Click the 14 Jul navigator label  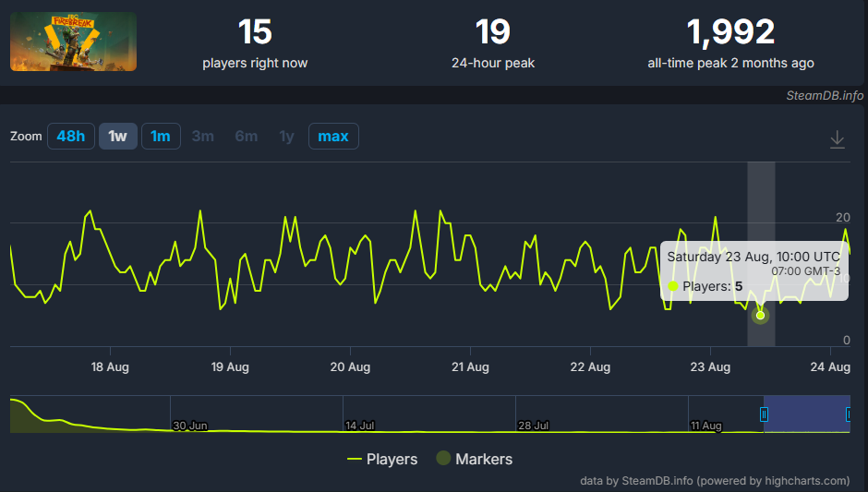(x=360, y=426)
